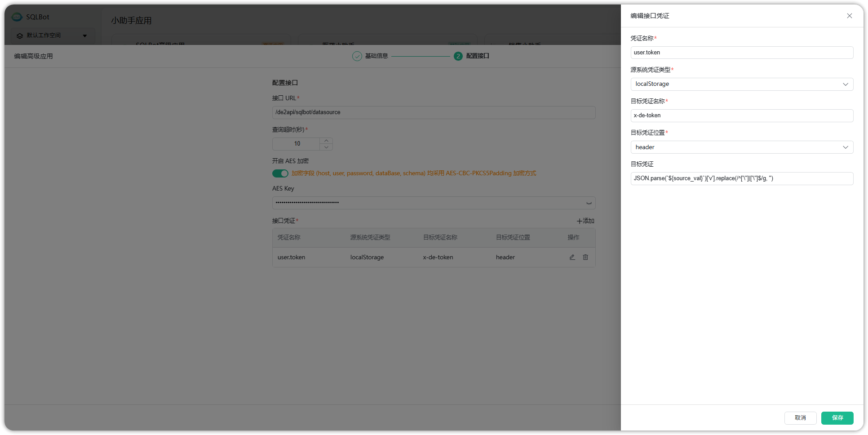Click the Cancel button

(800, 418)
